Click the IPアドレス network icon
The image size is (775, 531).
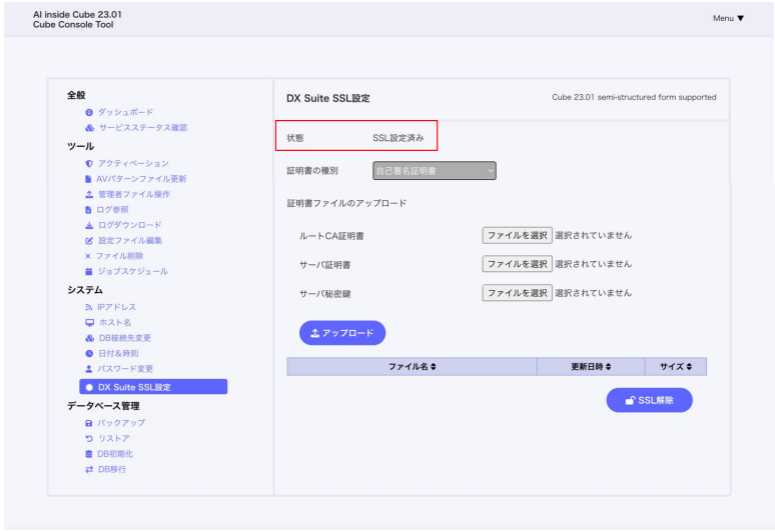(89, 307)
